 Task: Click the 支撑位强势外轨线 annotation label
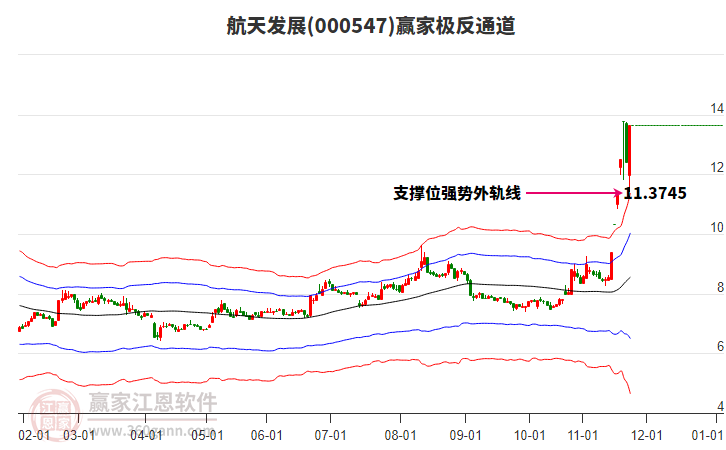coord(457,193)
